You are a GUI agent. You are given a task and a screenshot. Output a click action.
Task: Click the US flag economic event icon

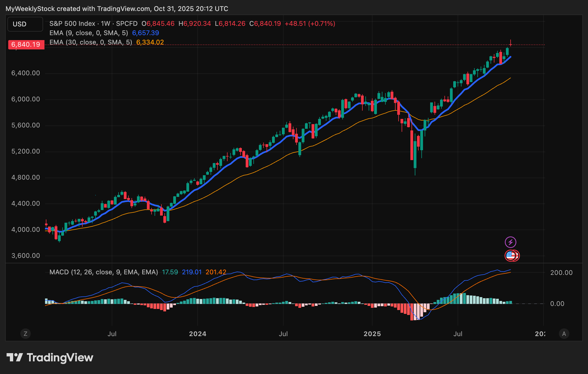511,256
